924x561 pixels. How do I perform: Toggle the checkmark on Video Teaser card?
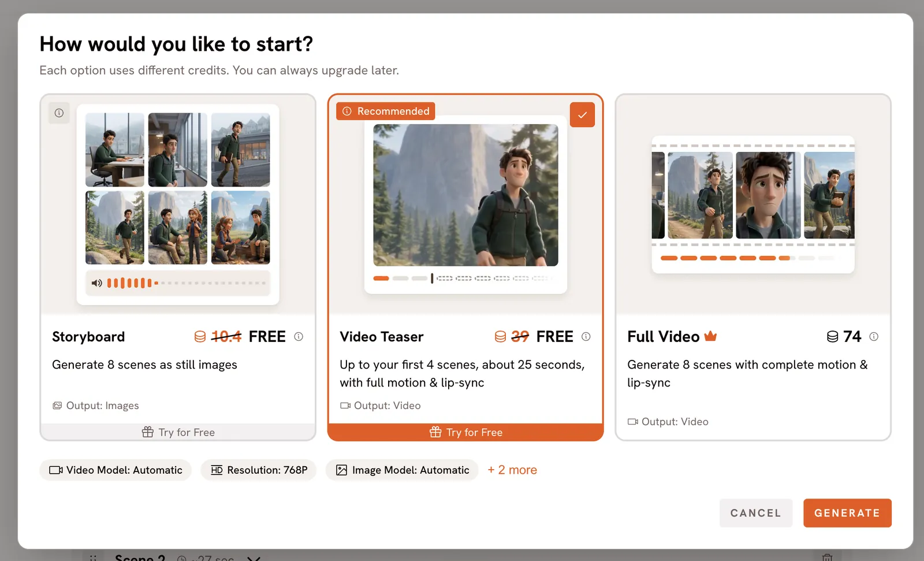pos(582,115)
